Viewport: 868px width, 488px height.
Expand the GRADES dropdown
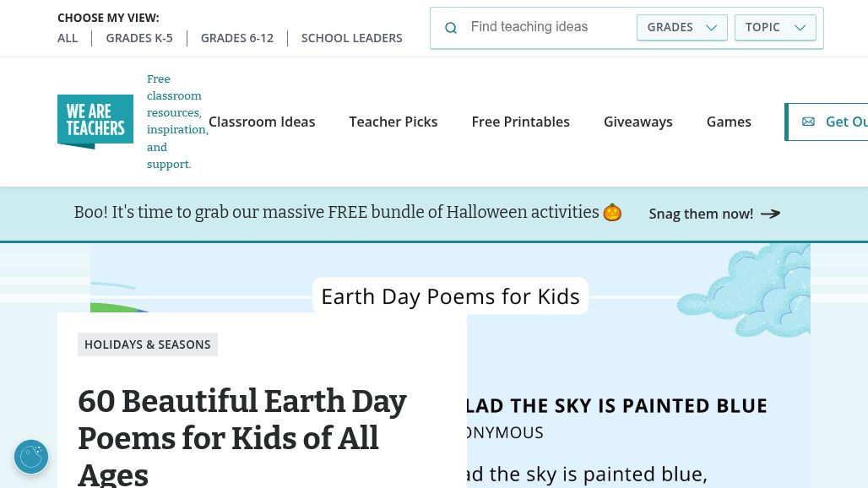[x=681, y=27]
